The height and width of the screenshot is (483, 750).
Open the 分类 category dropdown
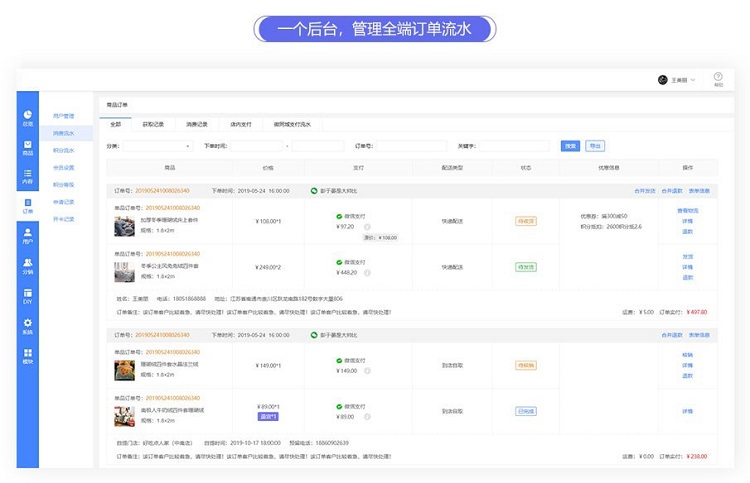pyautogui.click(x=158, y=146)
